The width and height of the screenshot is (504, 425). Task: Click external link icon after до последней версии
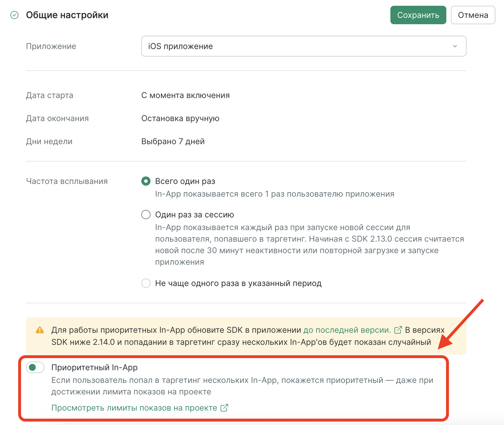click(398, 330)
